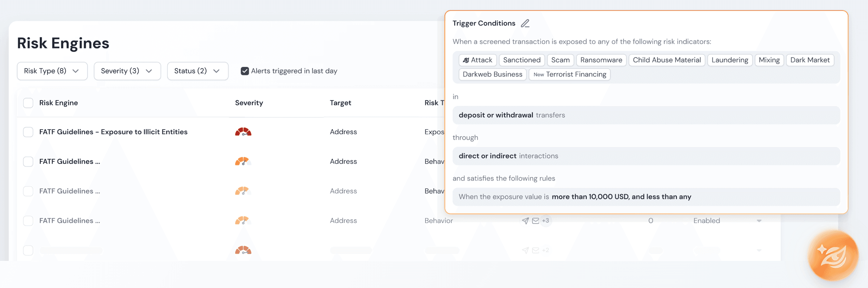Open the Risk Type (8) filter dropdown
868x288 pixels.
pyautogui.click(x=52, y=71)
